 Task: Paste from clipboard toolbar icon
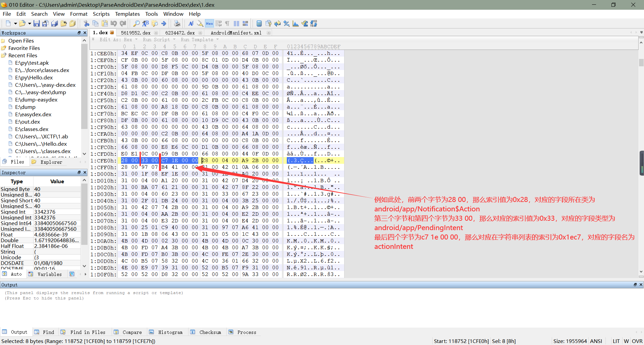tap(105, 23)
